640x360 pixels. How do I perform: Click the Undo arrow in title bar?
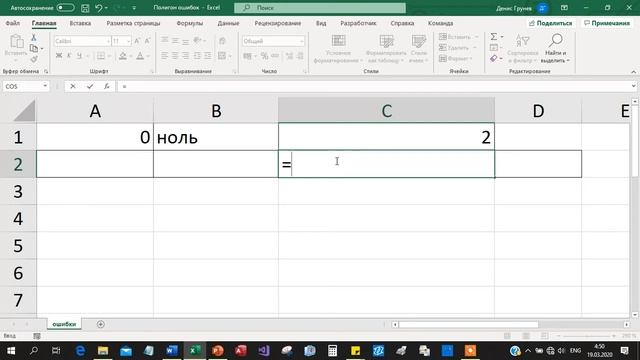coord(98,8)
